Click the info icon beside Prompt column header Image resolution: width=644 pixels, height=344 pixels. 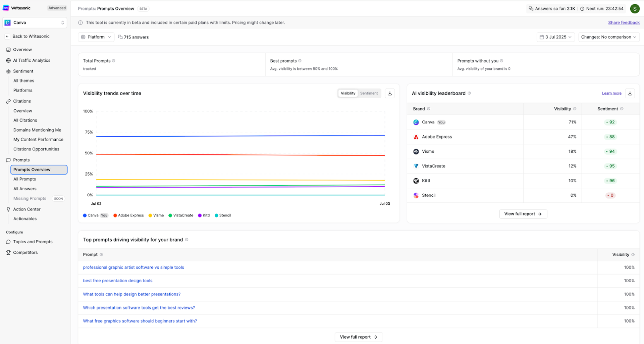tap(101, 255)
